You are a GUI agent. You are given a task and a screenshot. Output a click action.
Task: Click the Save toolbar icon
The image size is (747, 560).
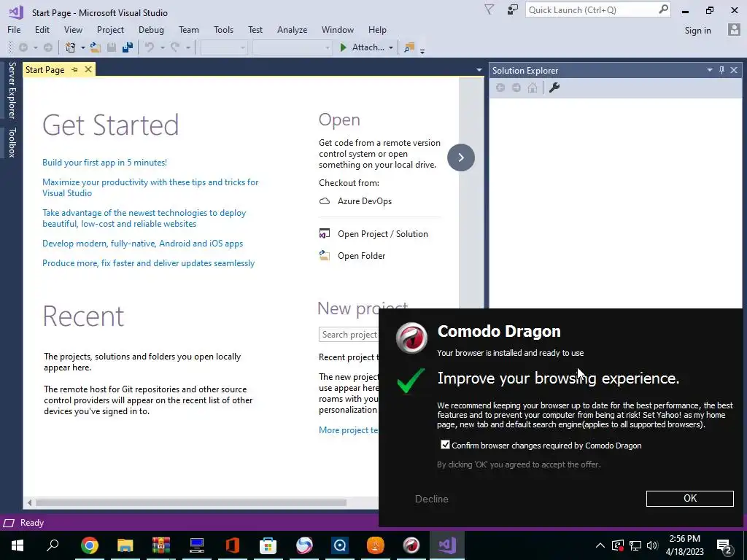112,47
